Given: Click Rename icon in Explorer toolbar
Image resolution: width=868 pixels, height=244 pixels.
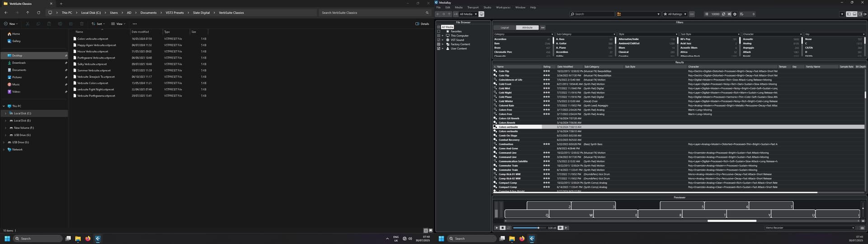Looking at the screenshot, I should [60, 23].
